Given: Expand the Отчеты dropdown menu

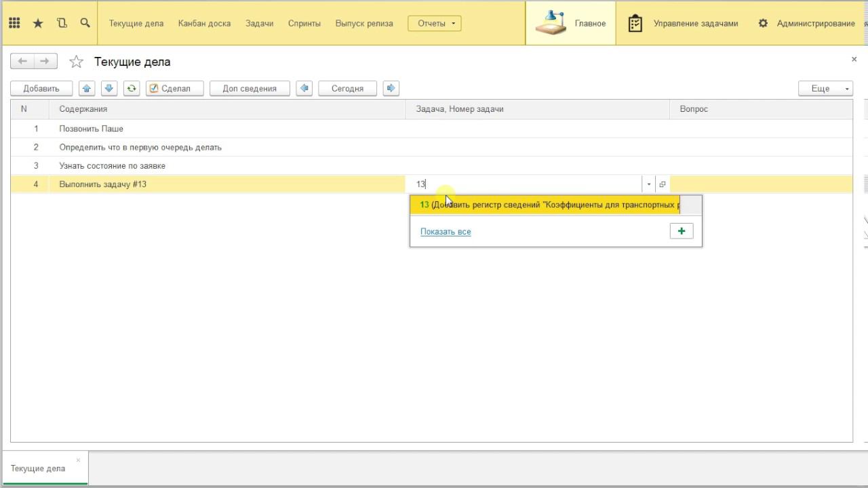Looking at the screenshot, I should (434, 23).
